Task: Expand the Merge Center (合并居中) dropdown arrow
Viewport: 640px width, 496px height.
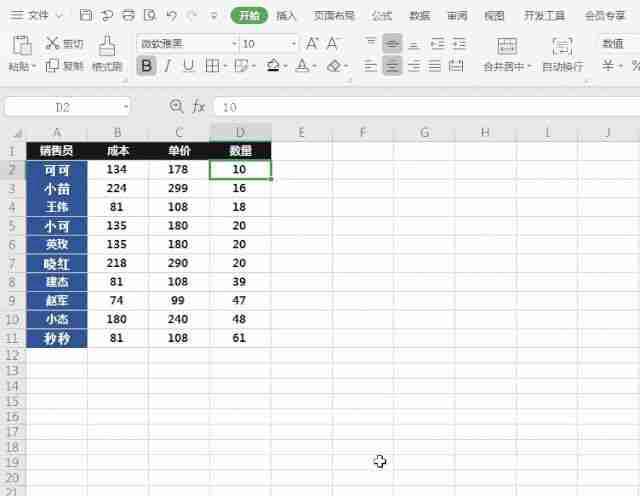Action: [529, 66]
